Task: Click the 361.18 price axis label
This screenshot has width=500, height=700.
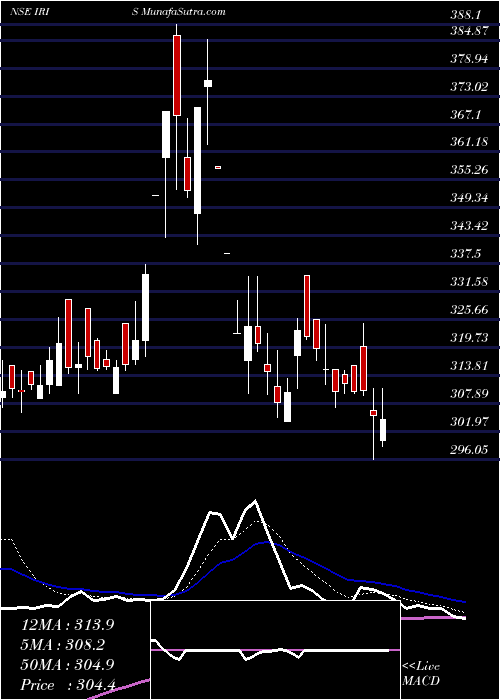Action: click(469, 142)
